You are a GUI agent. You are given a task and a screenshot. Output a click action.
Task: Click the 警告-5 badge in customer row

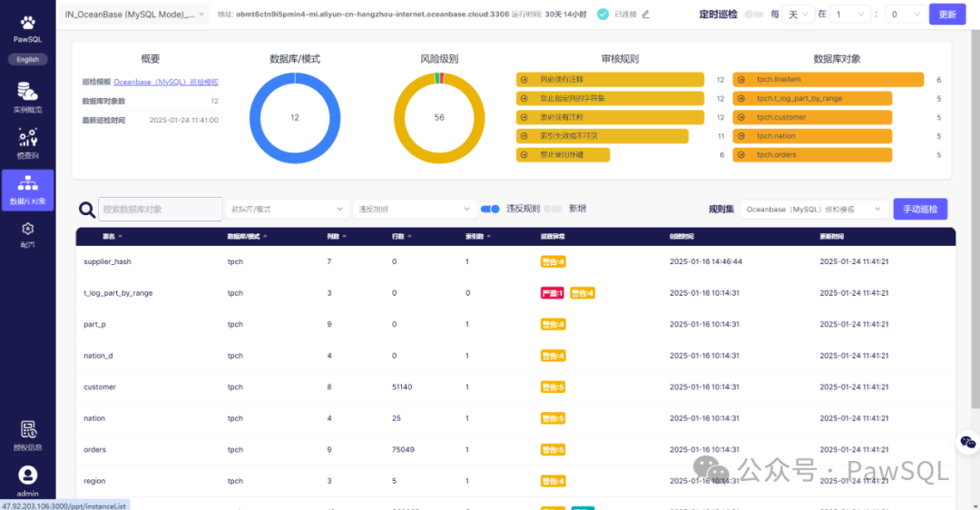[553, 387]
